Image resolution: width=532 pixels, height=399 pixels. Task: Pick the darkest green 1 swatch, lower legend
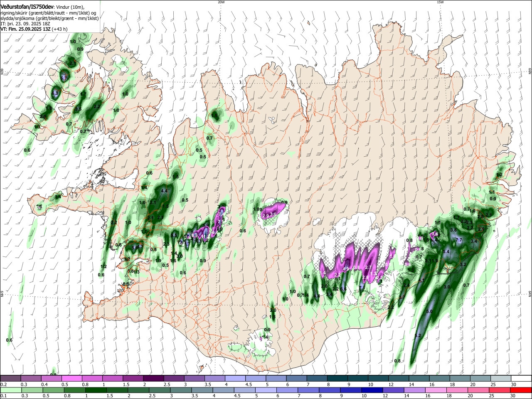96,390
